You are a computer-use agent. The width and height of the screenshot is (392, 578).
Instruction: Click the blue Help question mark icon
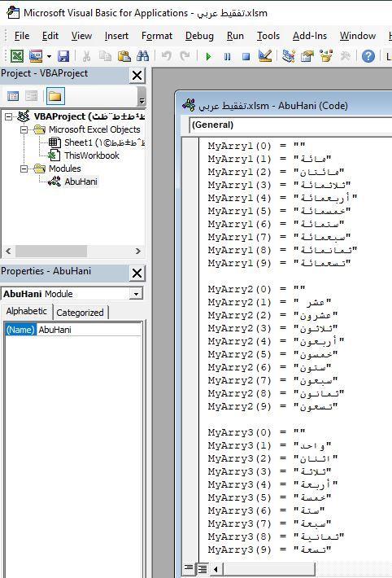pyautogui.click(x=368, y=56)
